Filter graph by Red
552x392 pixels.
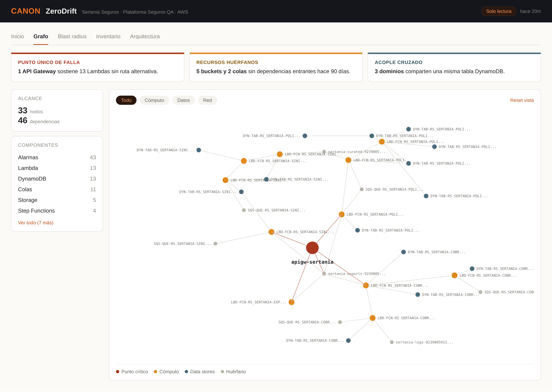pos(207,100)
